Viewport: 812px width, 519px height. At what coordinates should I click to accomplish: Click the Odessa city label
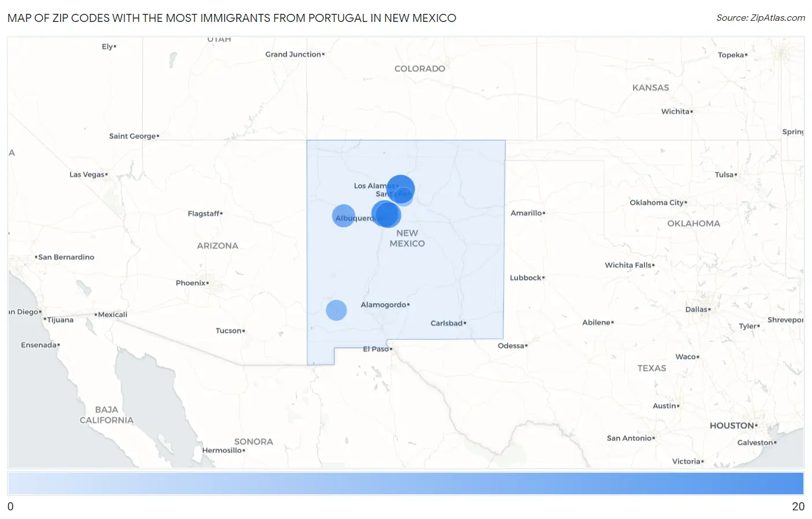pos(511,346)
